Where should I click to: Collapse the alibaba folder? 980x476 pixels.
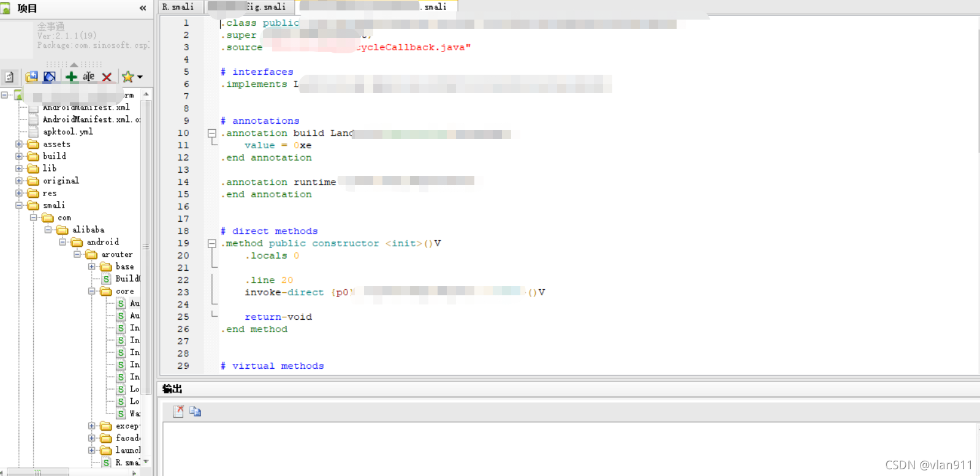(x=48, y=230)
